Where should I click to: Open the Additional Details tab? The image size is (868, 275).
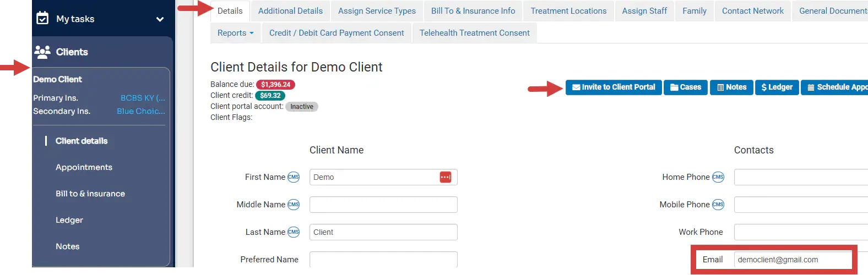pos(290,11)
